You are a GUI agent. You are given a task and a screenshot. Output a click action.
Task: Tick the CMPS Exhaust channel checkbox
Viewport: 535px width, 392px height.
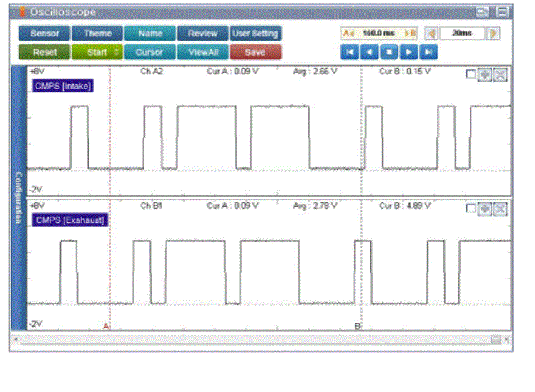tap(471, 208)
